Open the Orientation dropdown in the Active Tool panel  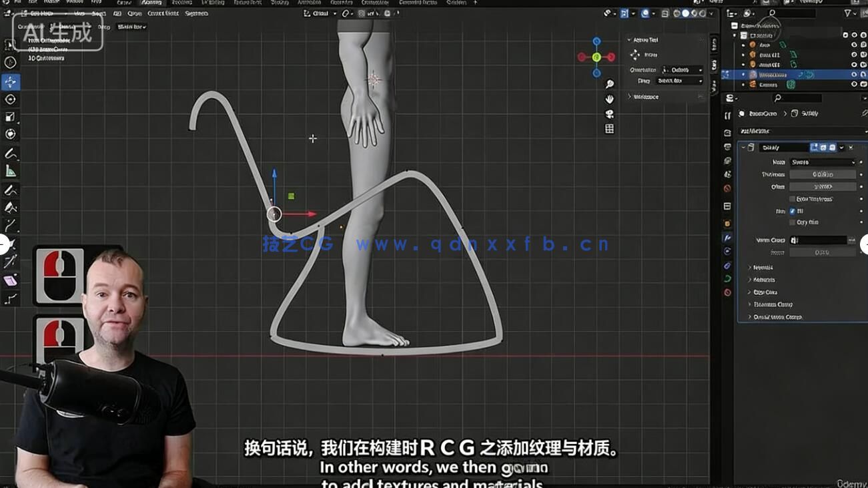pyautogui.click(x=679, y=69)
